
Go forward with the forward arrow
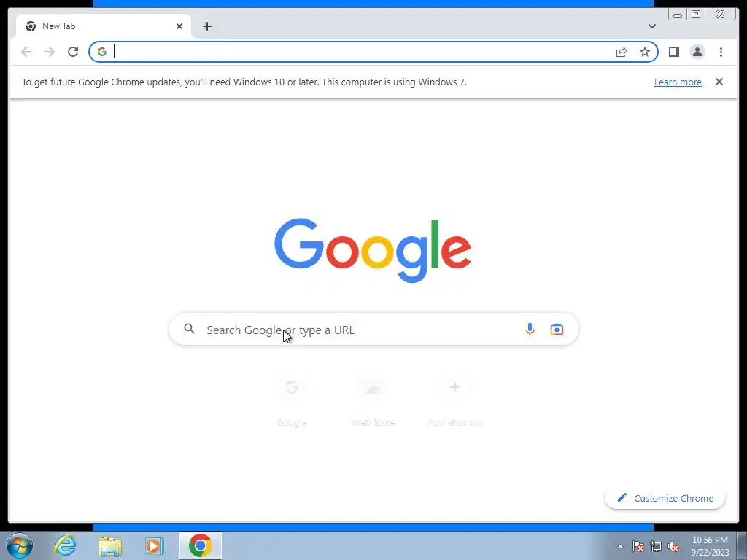point(50,52)
